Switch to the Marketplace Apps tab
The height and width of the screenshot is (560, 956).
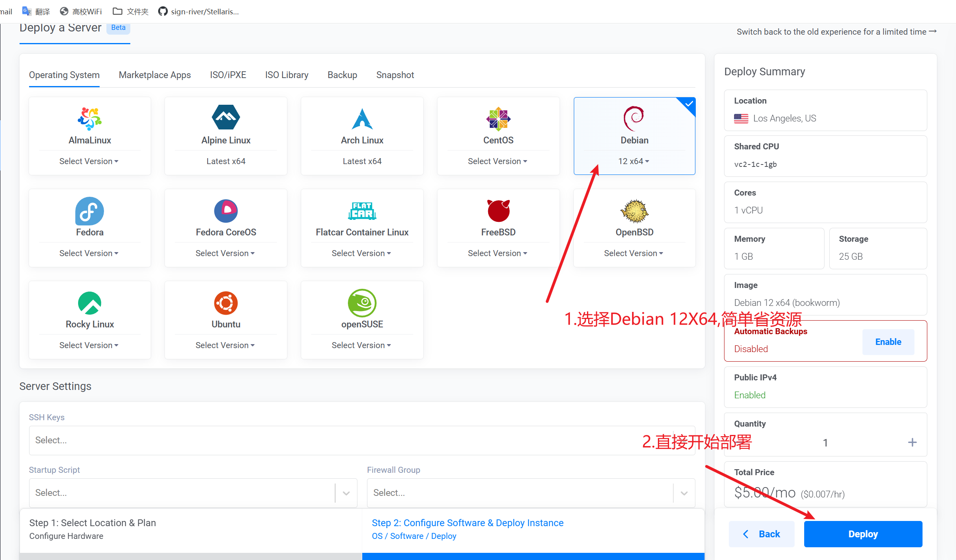[155, 75]
